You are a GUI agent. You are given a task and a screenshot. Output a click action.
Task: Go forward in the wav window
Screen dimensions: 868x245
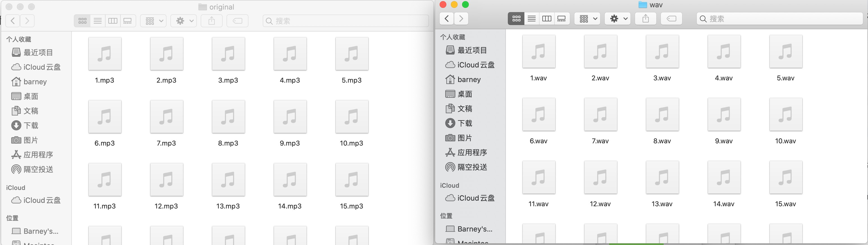coord(461,19)
